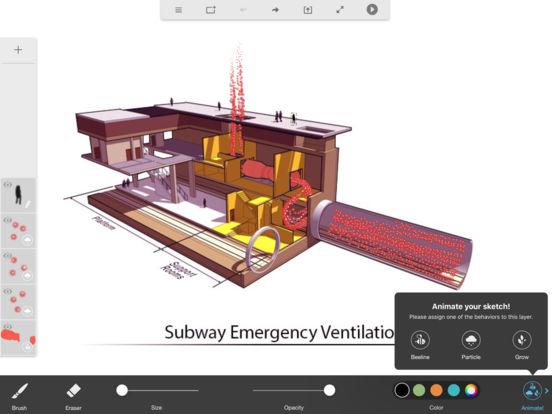Click the share export icon
The image size is (552, 414).
(x=308, y=10)
